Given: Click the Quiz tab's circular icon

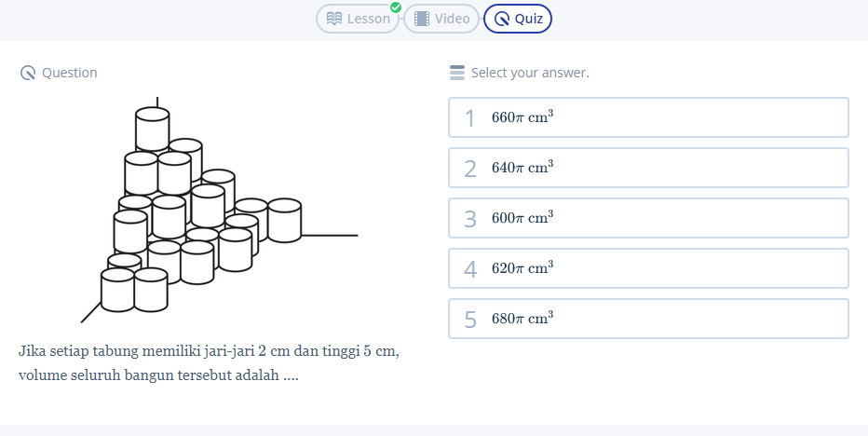Looking at the screenshot, I should (502, 19).
